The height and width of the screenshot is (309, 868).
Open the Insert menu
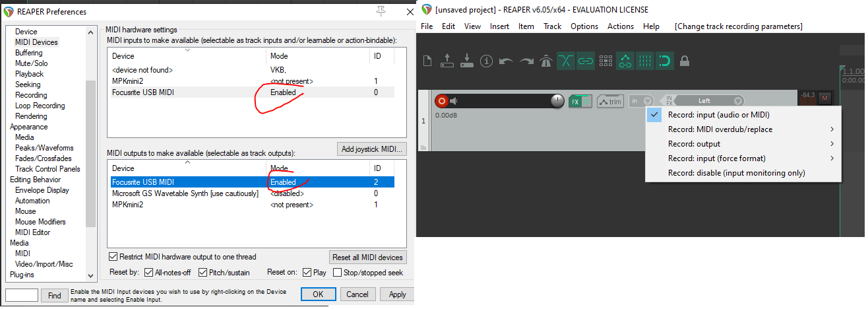point(499,26)
